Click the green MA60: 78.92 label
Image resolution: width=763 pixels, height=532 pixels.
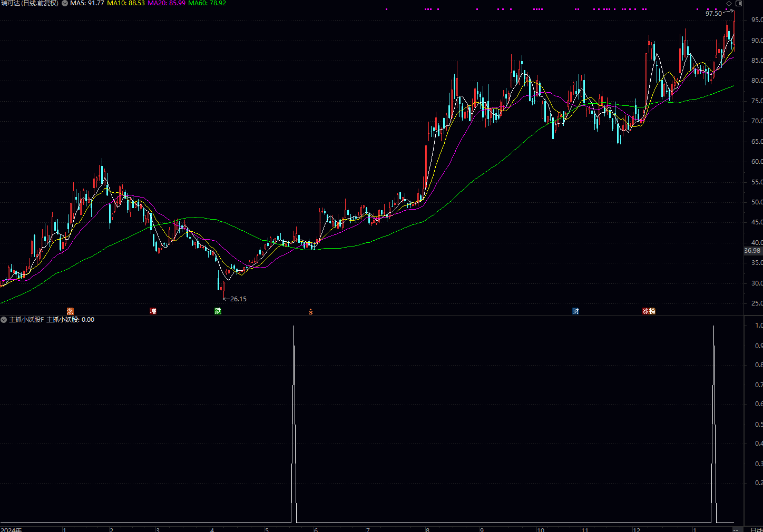[207, 3]
